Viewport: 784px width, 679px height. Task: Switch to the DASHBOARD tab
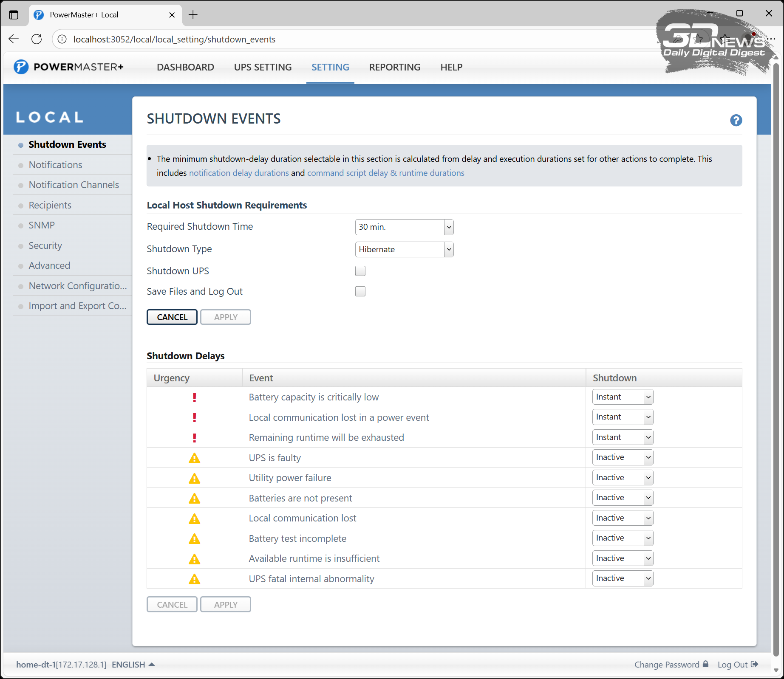click(x=185, y=67)
